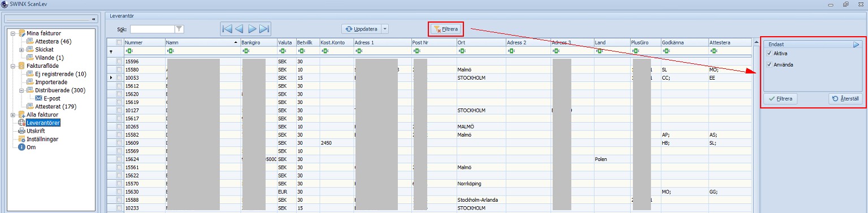Check the select-all header checkbox
868x213 pixels.
tap(119, 42)
